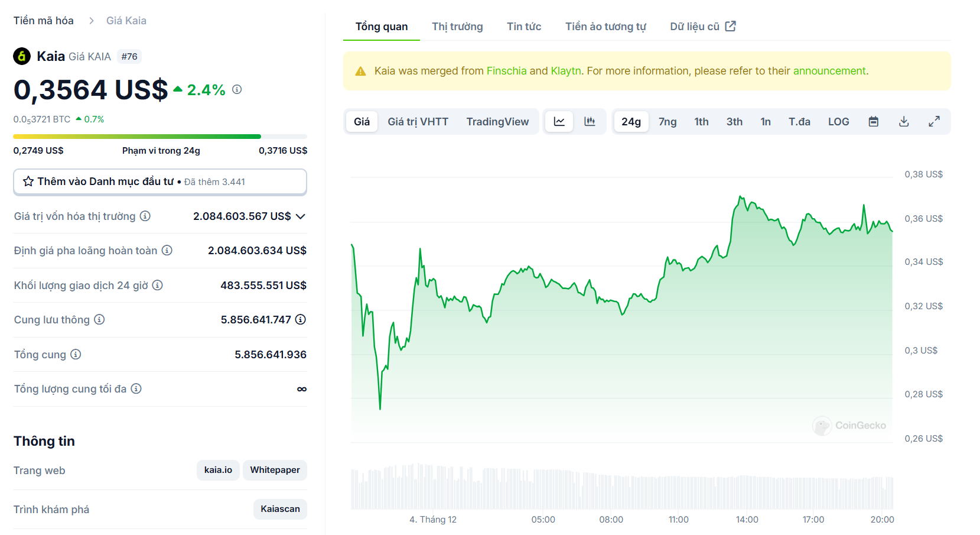Screen dimensions: 980x535
Task: Click the 0,3716 US$ high value
Action: tap(283, 151)
